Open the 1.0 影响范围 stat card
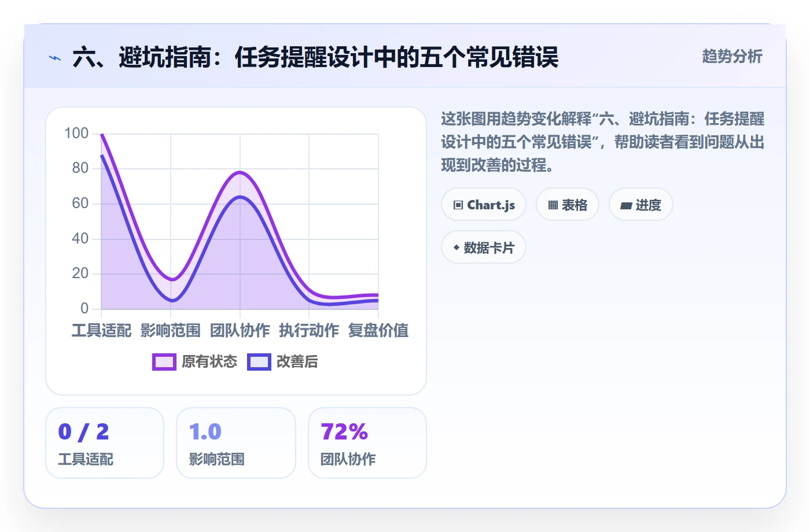The image size is (810, 532). click(x=236, y=443)
